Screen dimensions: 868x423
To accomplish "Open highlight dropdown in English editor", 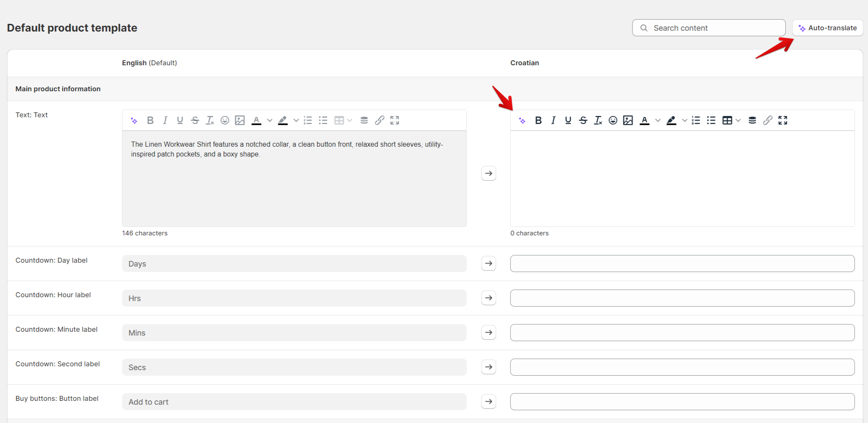I will coord(296,121).
